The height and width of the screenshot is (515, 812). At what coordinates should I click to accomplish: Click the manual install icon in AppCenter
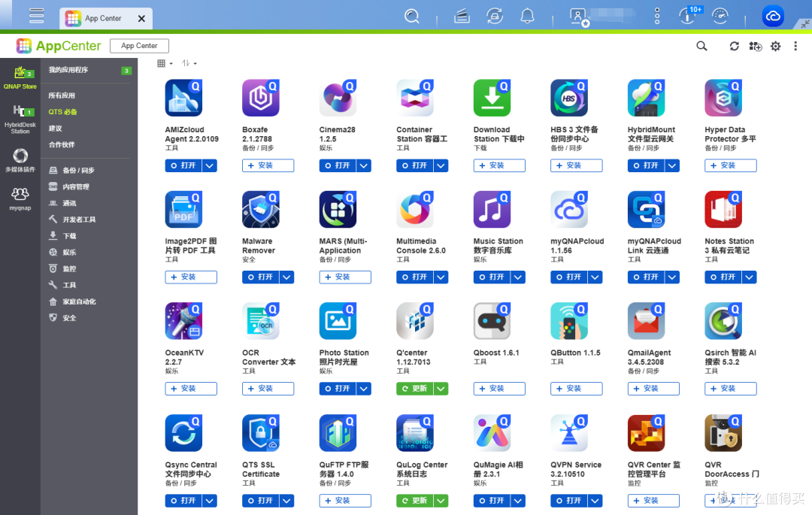756,47
